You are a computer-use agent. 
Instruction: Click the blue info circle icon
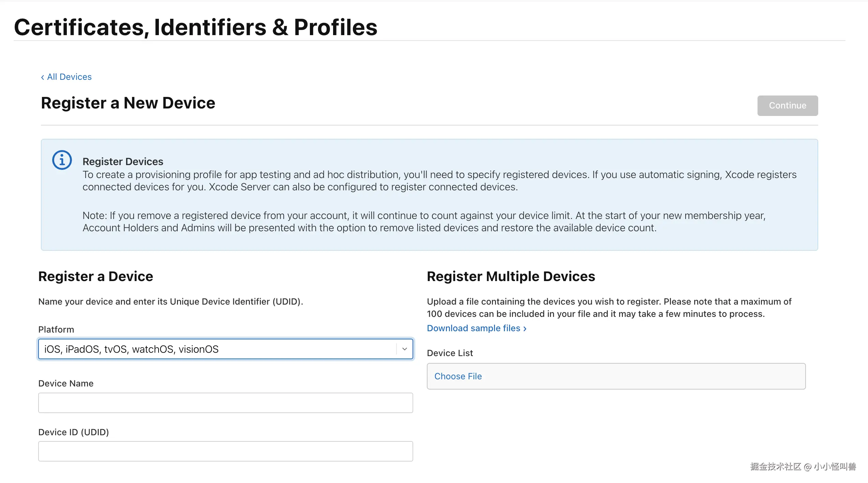coord(62,160)
